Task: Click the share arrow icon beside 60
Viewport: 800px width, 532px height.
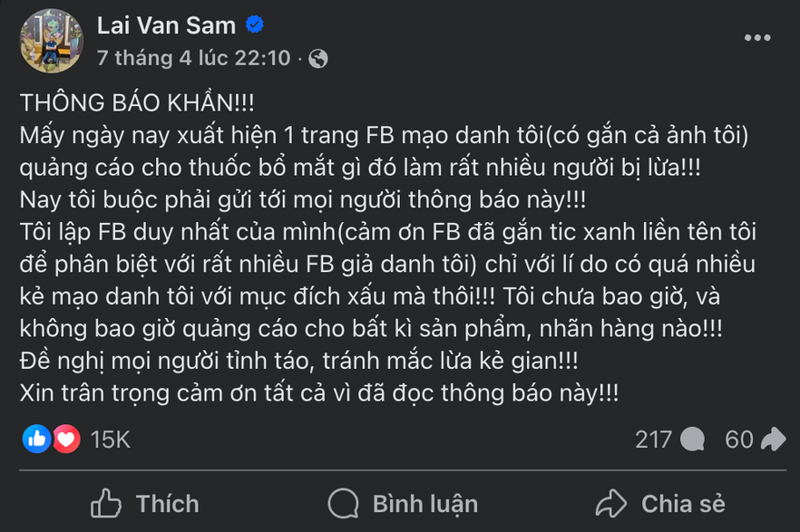Action: (773, 440)
